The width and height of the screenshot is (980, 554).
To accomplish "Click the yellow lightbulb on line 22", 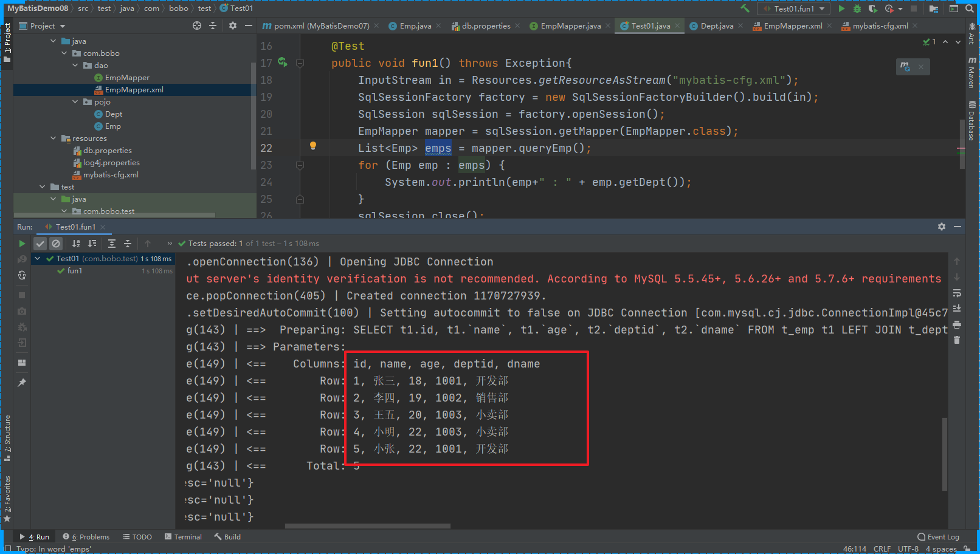I will (x=313, y=146).
